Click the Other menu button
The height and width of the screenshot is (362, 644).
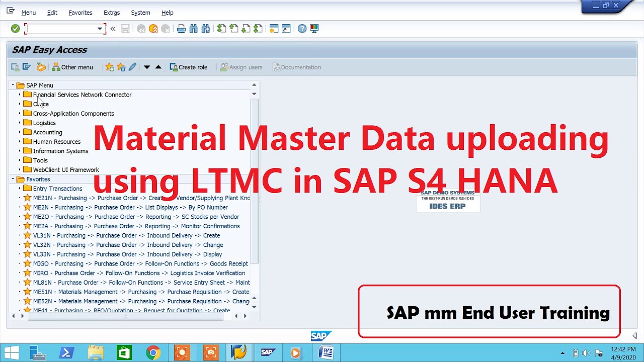(73, 67)
